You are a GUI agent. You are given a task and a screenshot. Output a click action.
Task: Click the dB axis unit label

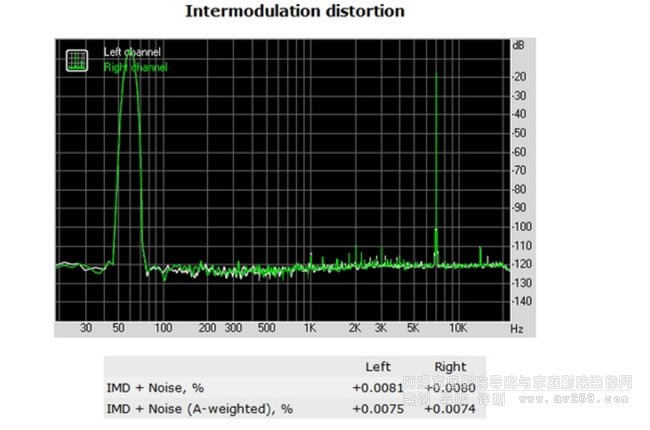coord(518,46)
